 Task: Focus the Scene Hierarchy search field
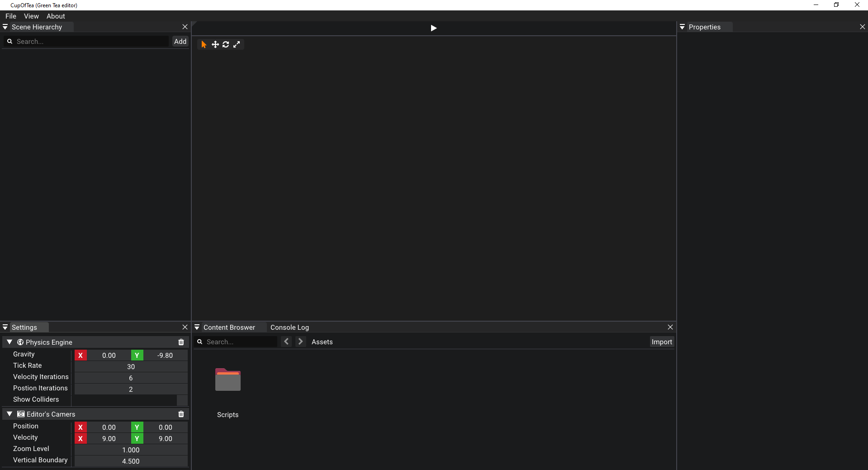92,41
